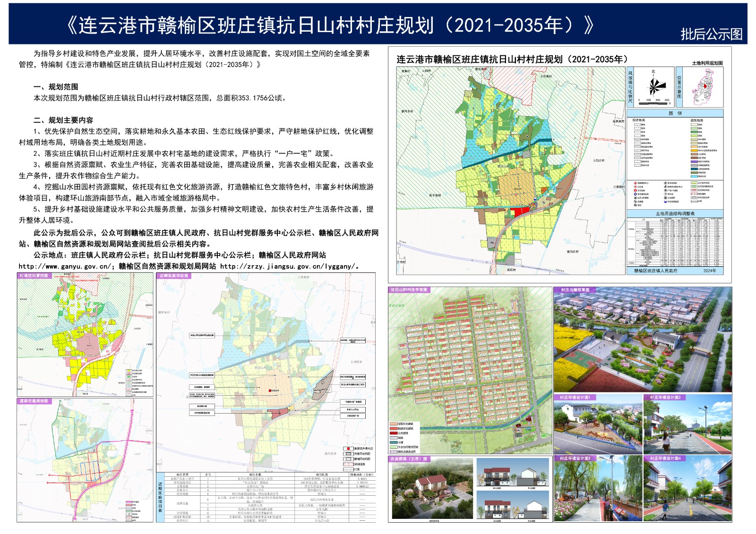Click the distance scale bar under wind rose

tap(654, 101)
